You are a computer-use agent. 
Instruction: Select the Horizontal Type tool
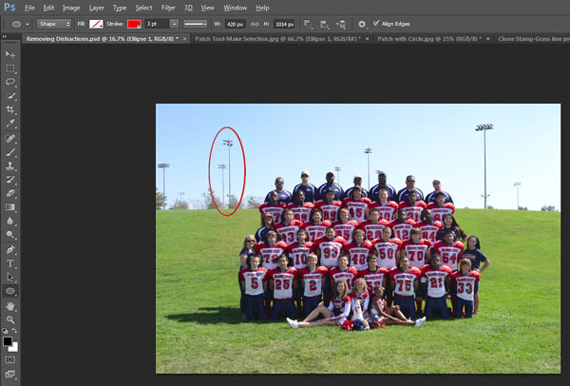coord(10,264)
